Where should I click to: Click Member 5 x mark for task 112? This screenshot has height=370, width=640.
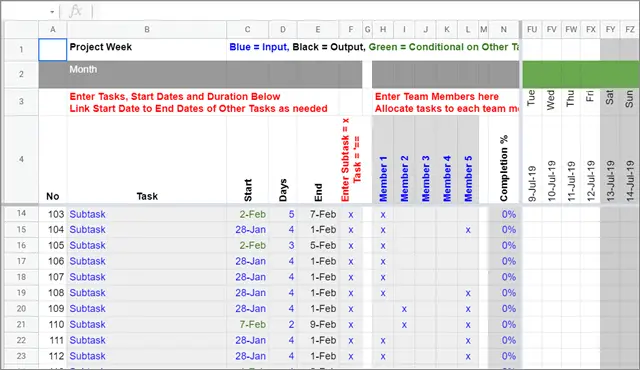pos(468,357)
